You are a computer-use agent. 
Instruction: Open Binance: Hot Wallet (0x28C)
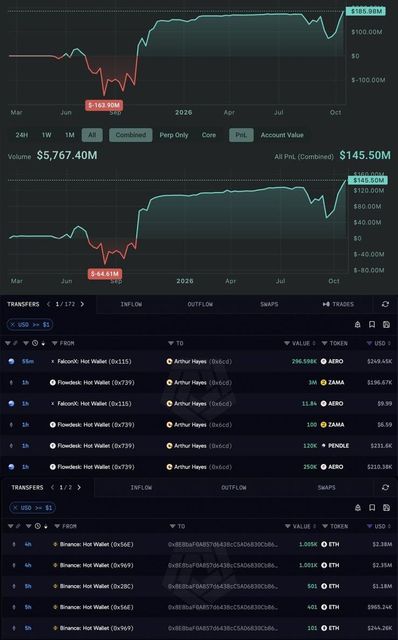pos(97,586)
